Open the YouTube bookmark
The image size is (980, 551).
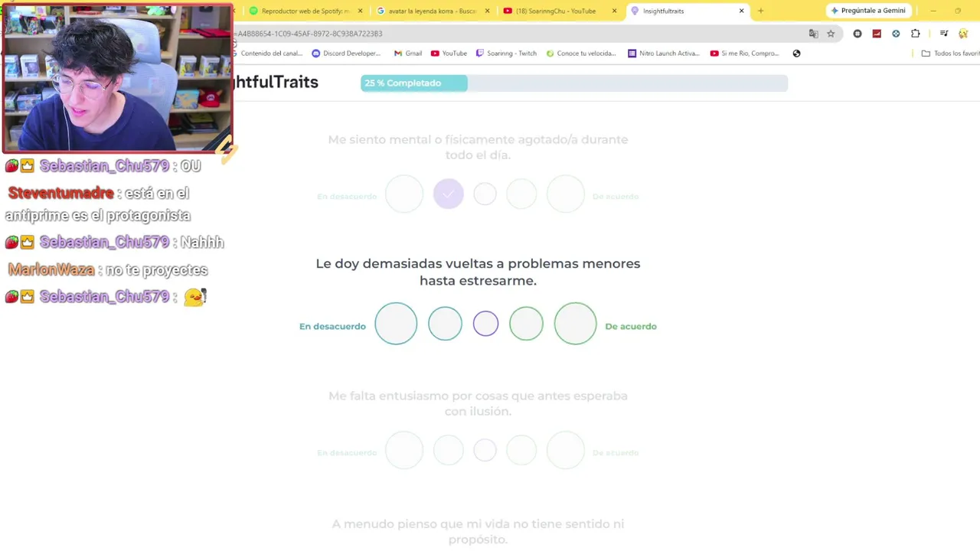click(x=449, y=54)
